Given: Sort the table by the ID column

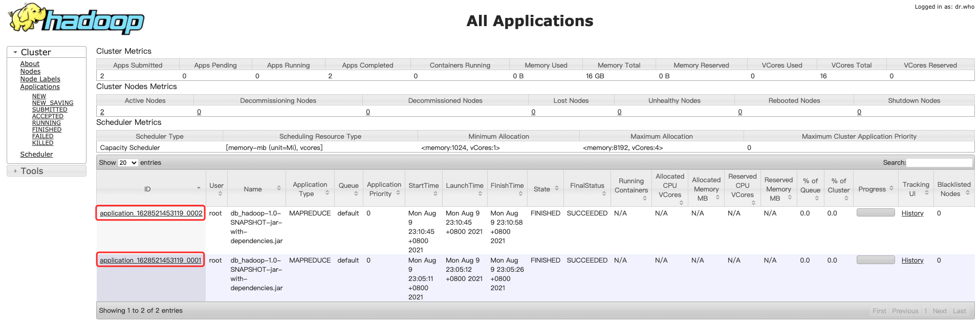Looking at the screenshot, I should pos(151,189).
